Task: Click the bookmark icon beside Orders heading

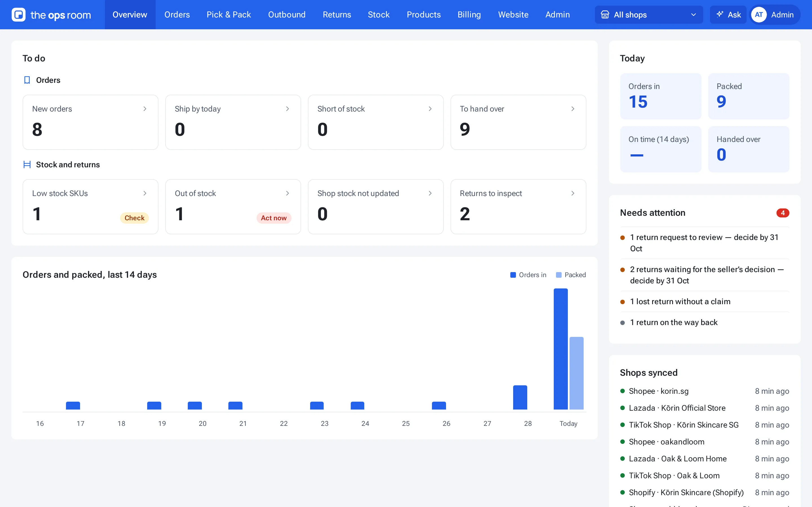Action: pyautogui.click(x=27, y=80)
